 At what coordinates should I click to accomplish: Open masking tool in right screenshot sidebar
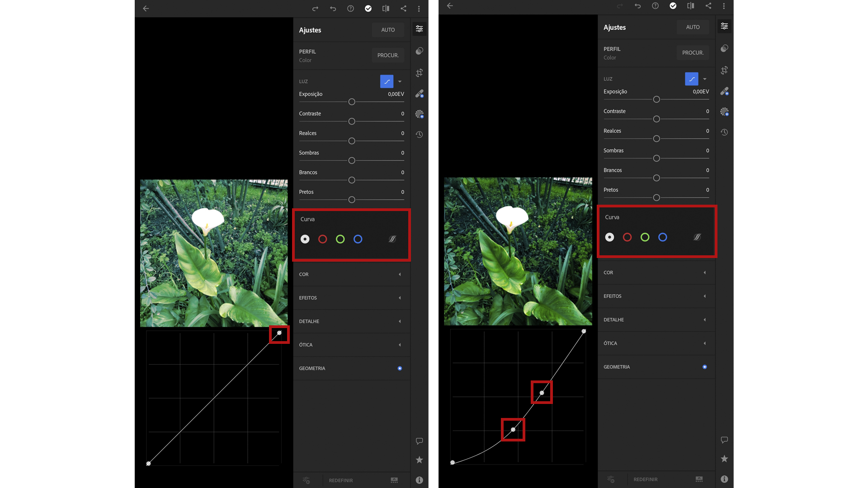click(724, 112)
